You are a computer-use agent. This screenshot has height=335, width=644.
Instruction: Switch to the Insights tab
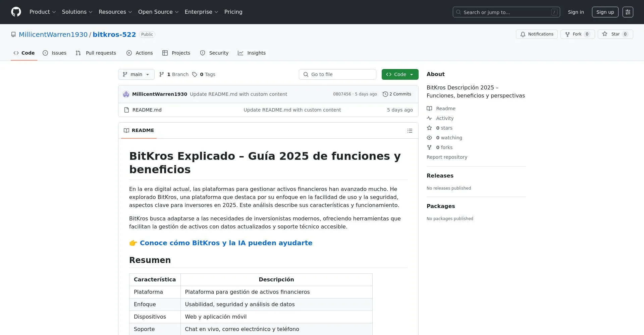click(x=252, y=53)
